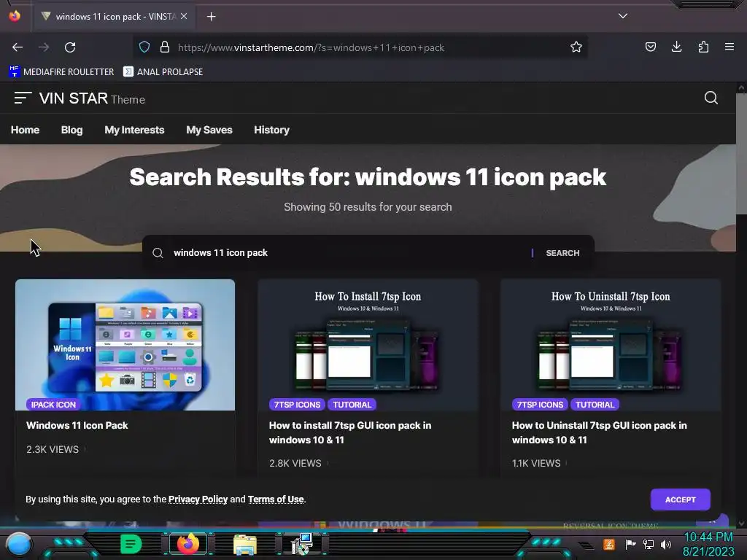Open the second bookmark toolbar item
The image size is (747, 560).
coord(163,72)
